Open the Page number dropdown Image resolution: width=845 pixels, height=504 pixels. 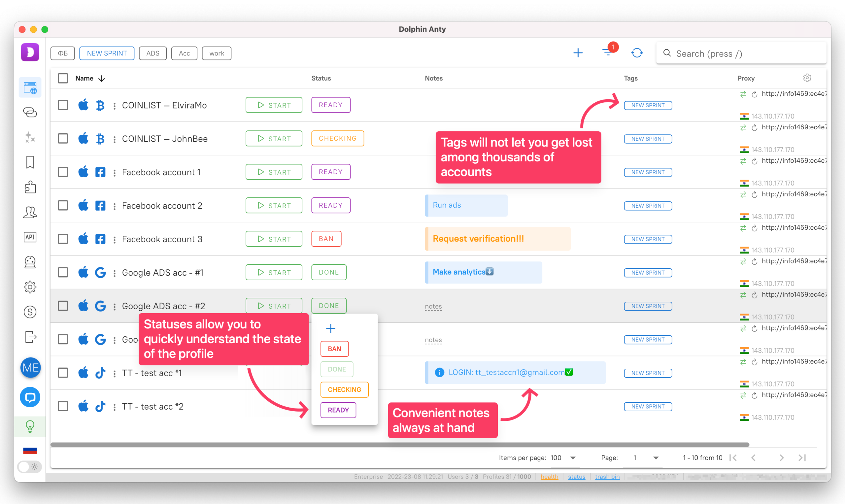pos(643,458)
